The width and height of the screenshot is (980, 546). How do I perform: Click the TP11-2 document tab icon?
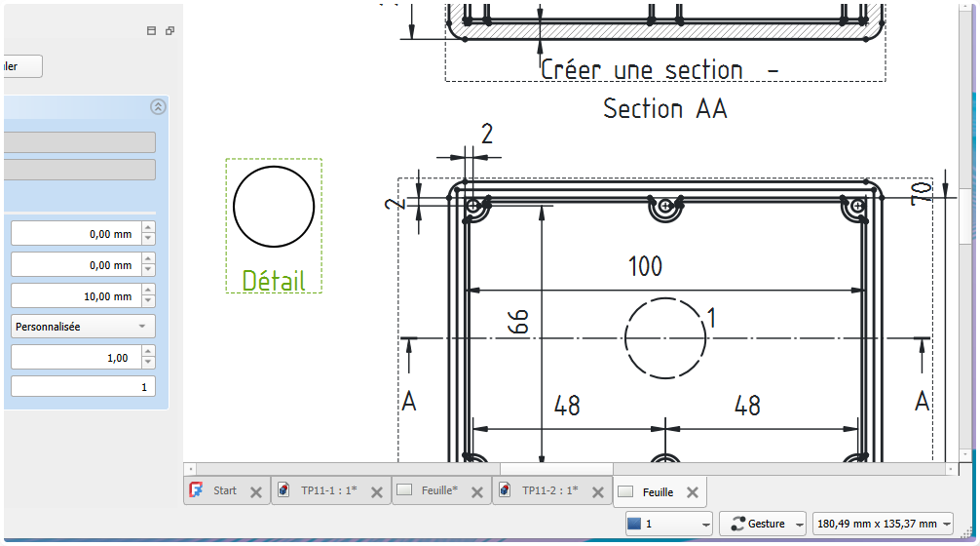click(505, 490)
